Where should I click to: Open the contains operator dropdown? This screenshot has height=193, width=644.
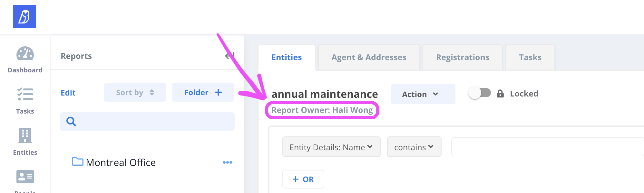[x=414, y=147]
